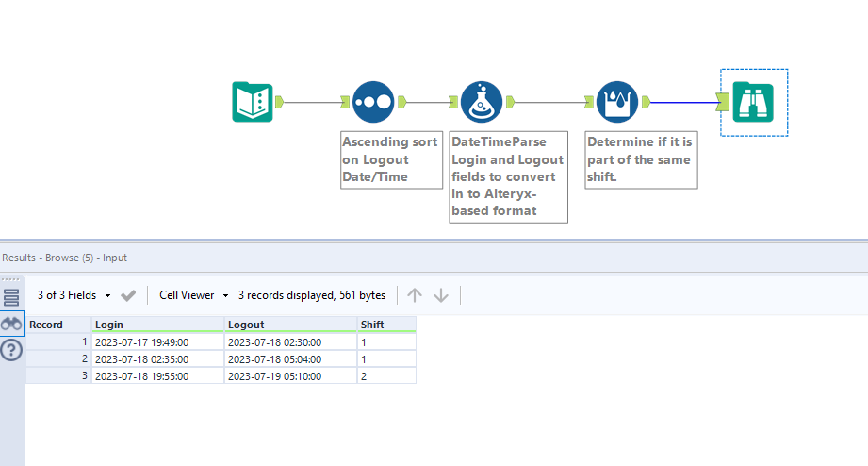Open the 3 of 3 Fields dropdown

pos(74,295)
